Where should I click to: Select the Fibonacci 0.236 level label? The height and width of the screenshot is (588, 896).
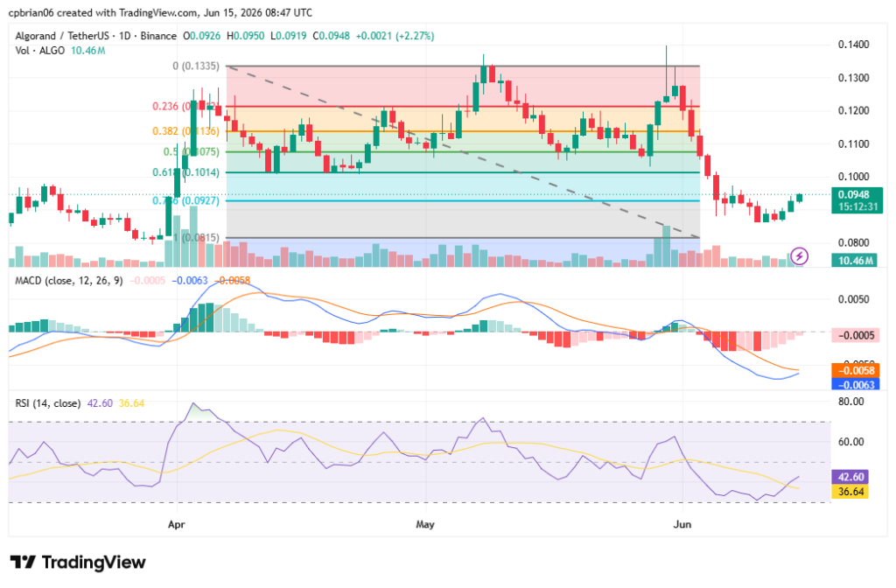[x=185, y=107]
